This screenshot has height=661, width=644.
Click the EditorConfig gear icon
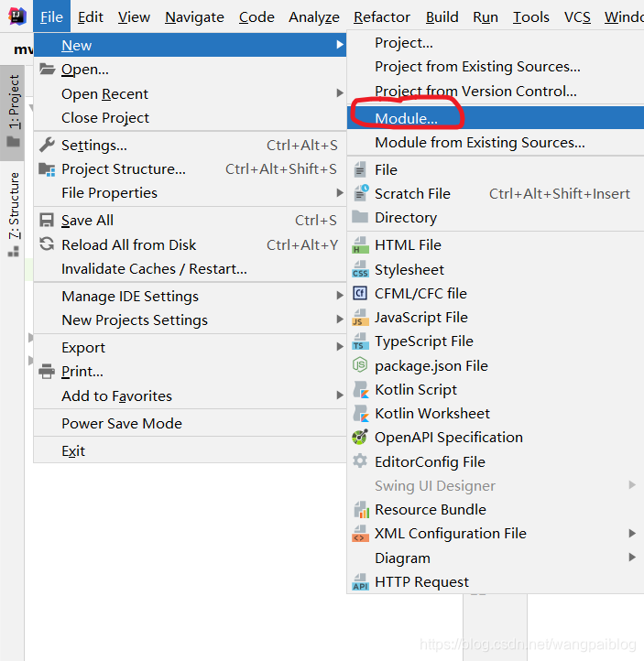(360, 461)
